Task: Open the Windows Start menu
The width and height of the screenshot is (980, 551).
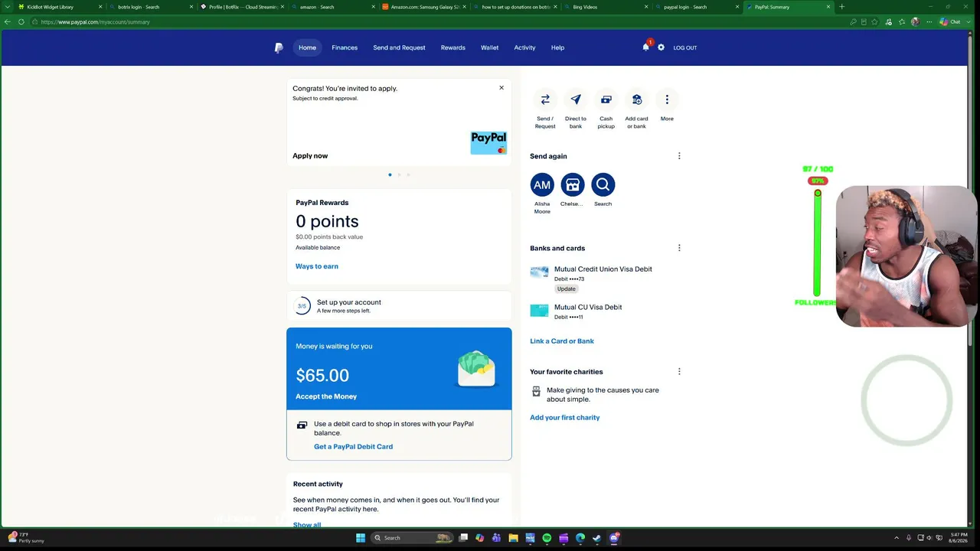Action: pos(361,538)
